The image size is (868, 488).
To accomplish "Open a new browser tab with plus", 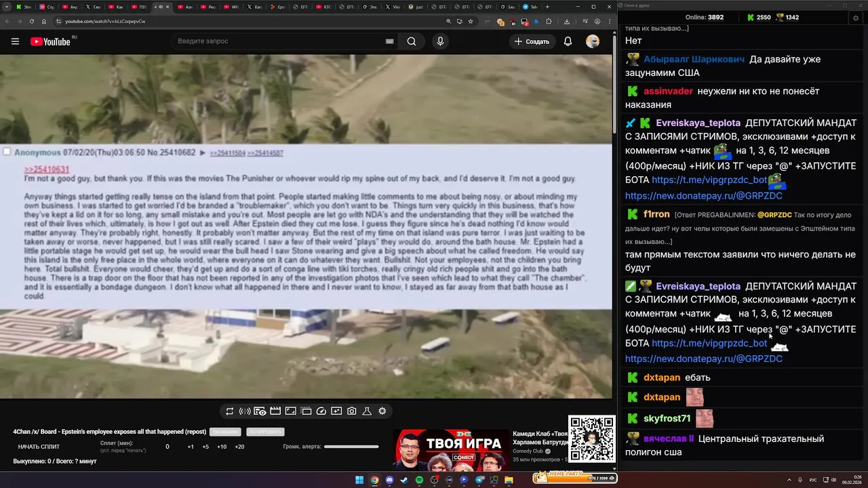I will tap(547, 7).
